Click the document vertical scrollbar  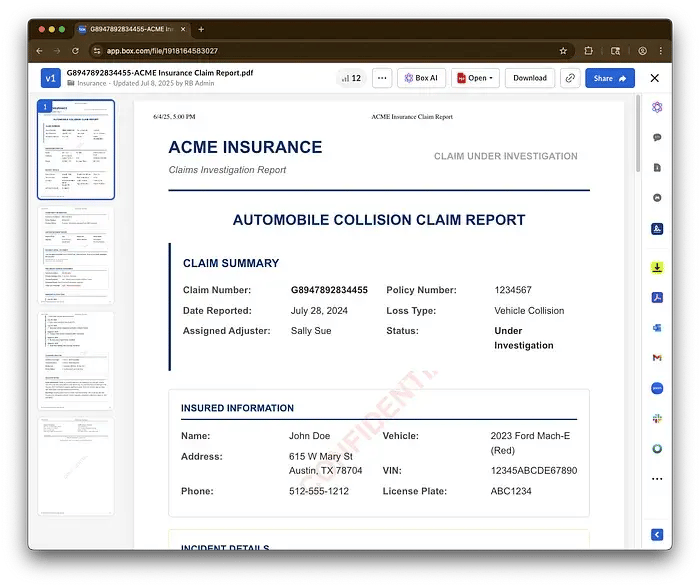638,133
